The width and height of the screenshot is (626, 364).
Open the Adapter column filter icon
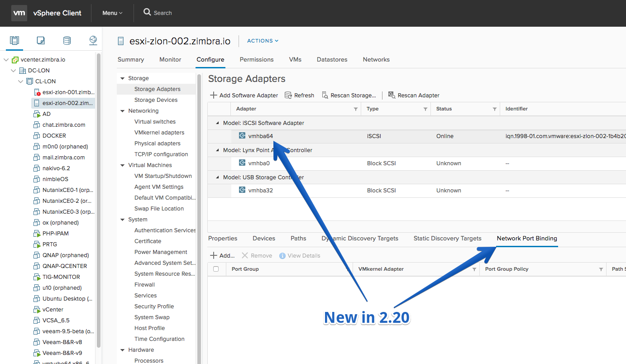click(356, 109)
